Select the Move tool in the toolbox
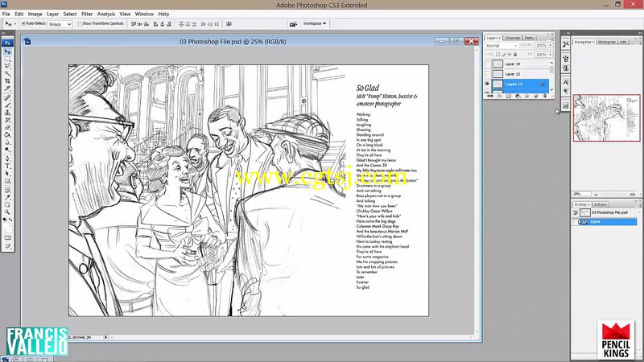The height and width of the screenshot is (362, 644). point(7,51)
